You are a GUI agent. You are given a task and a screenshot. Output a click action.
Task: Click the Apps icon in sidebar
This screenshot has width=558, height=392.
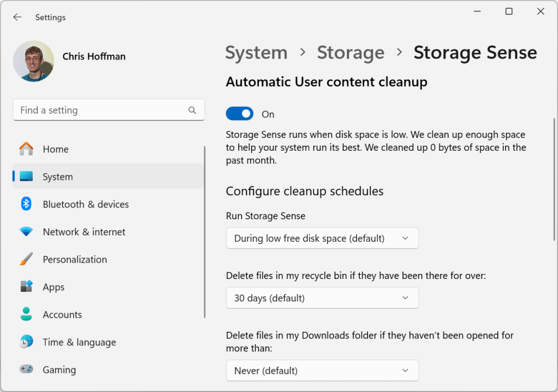click(x=26, y=286)
